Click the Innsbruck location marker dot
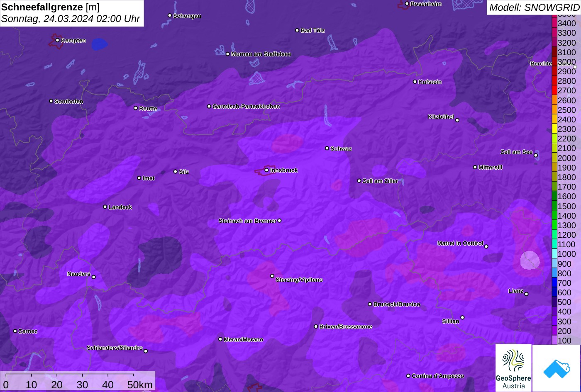Screen dimensions: 581x392 tap(266, 170)
